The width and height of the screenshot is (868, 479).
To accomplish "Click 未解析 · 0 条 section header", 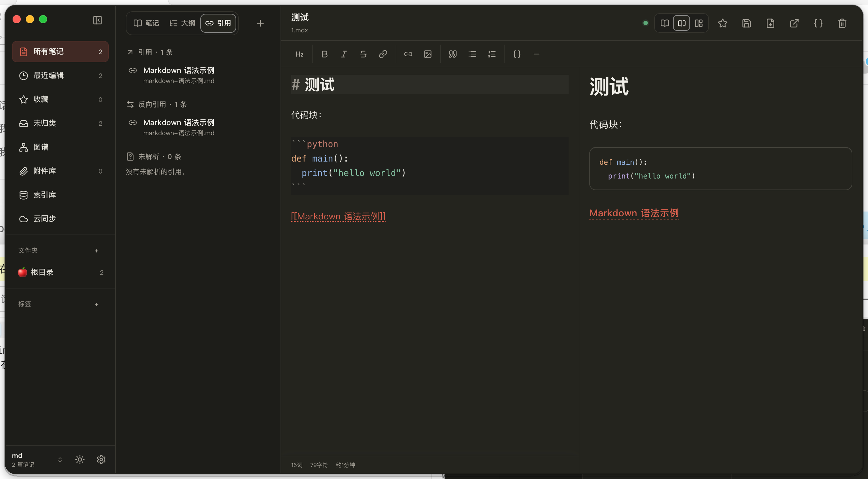I will point(154,157).
